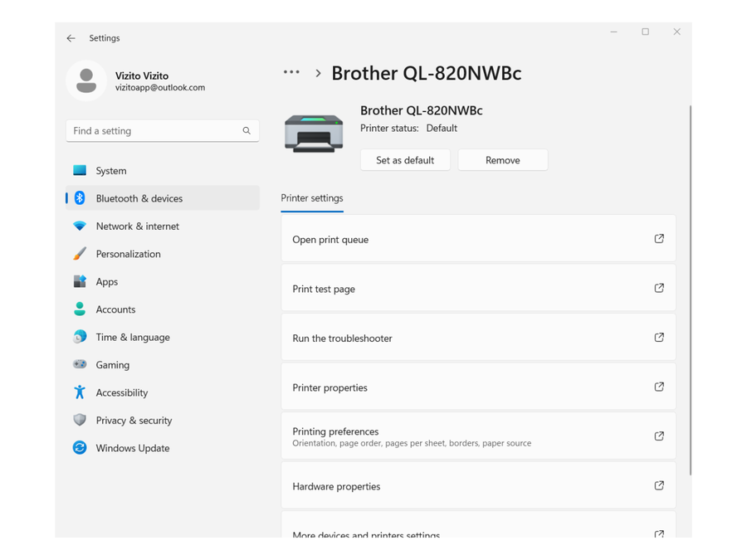The image size is (747, 560).
Task: Open Print test page
Action: coord(478,288)
